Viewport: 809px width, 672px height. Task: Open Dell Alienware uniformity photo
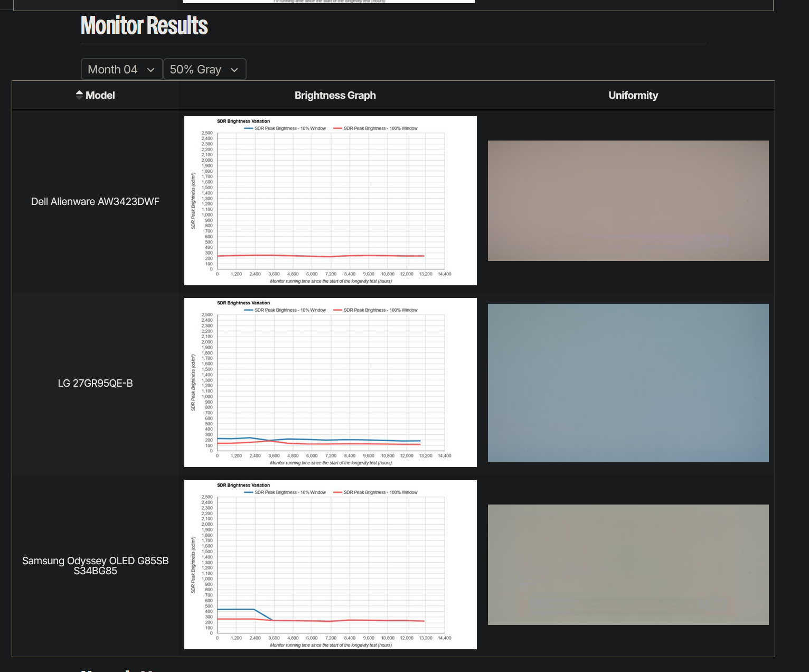coord(628,201)
